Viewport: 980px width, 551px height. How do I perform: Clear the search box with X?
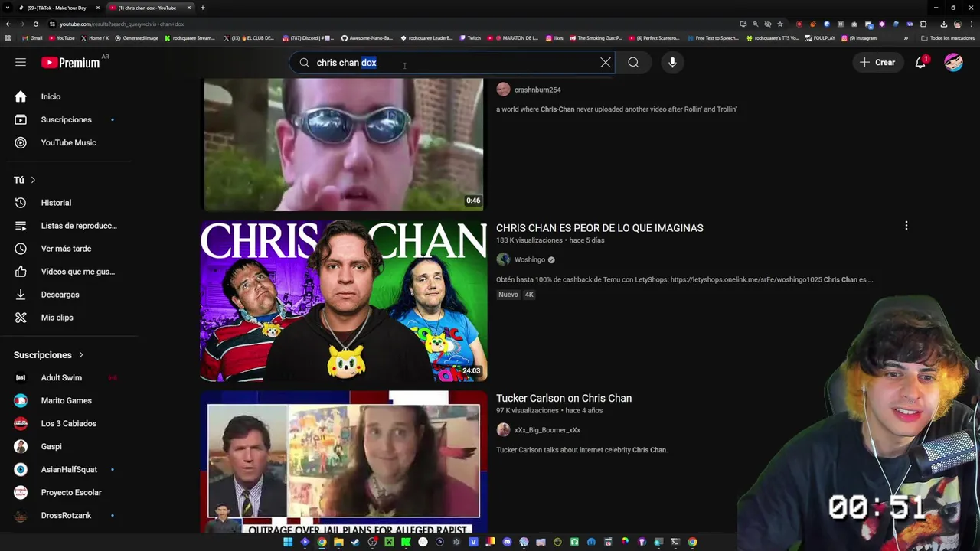click(x=606, y=63)
